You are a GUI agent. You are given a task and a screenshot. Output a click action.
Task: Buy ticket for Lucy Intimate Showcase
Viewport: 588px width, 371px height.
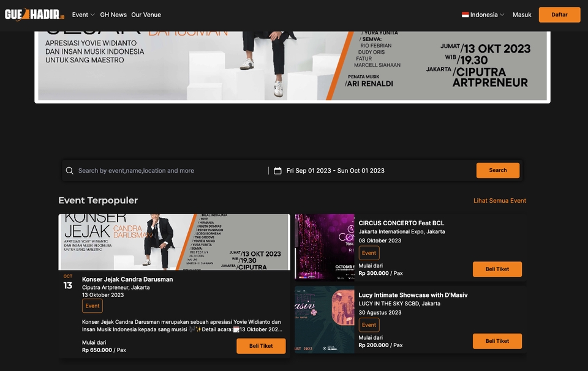[497, 341]
